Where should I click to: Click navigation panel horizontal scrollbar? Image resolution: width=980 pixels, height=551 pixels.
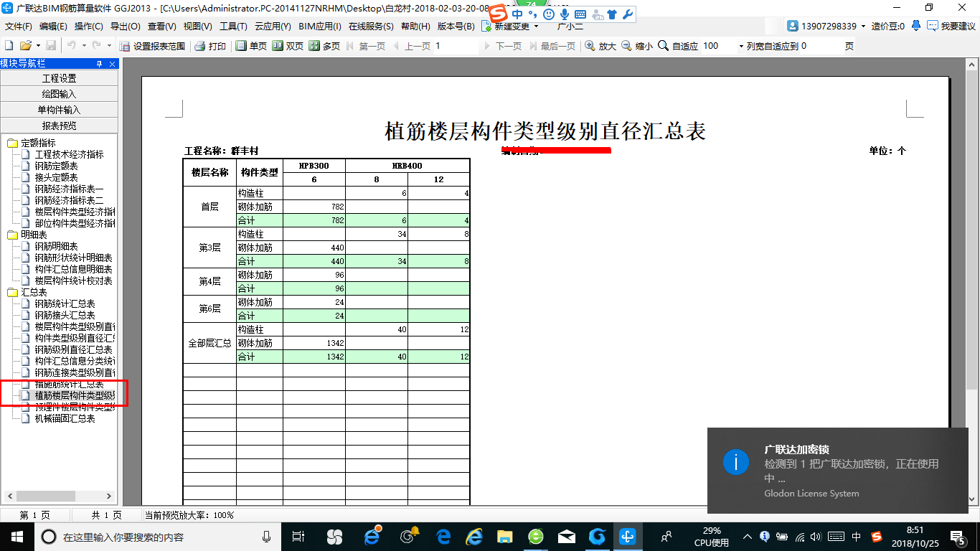point(59,496)
